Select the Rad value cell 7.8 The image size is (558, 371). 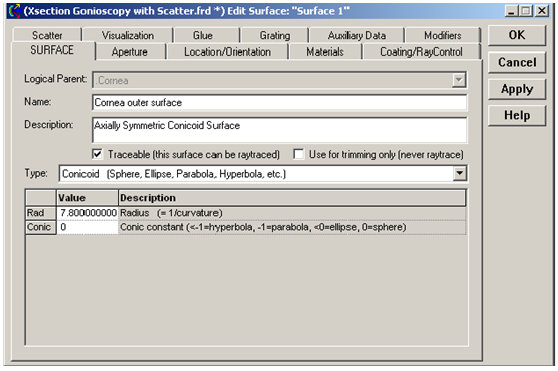tap(88, 213)
